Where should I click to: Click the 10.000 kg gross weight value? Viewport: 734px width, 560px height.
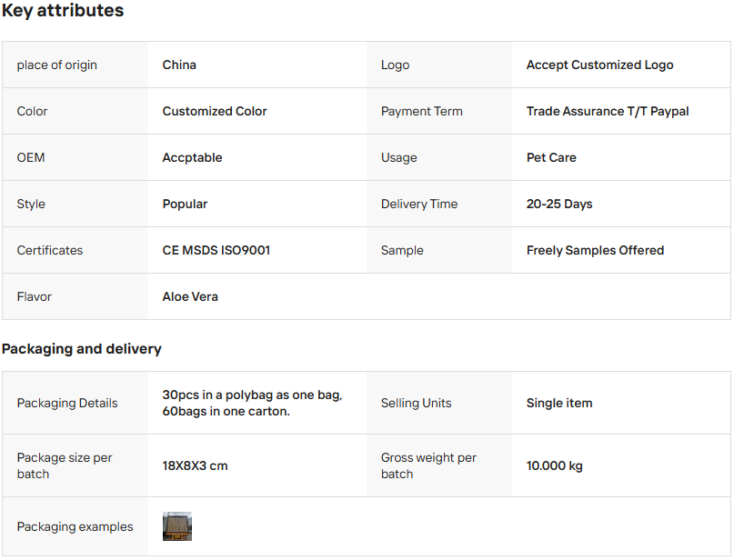pos(555,465)
